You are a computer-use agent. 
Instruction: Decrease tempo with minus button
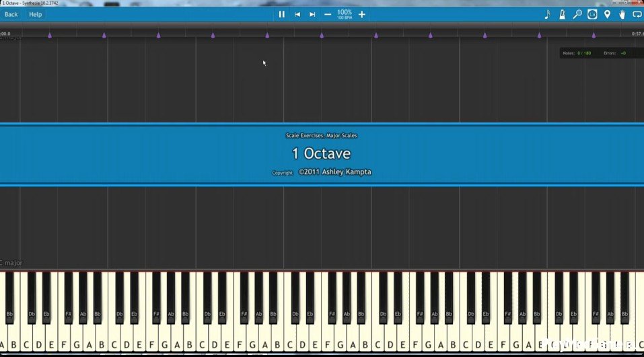click(328, 14)
